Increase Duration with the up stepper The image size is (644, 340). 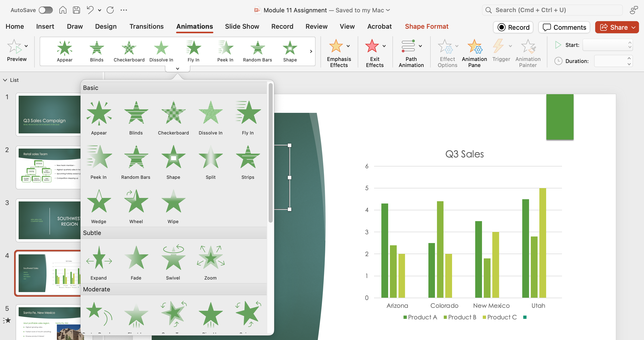(629, 58)
